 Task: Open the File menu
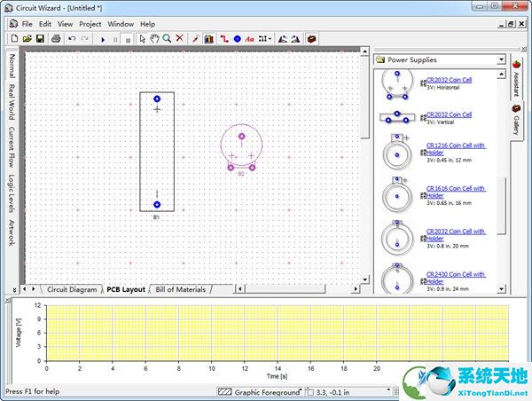(27, 24)
